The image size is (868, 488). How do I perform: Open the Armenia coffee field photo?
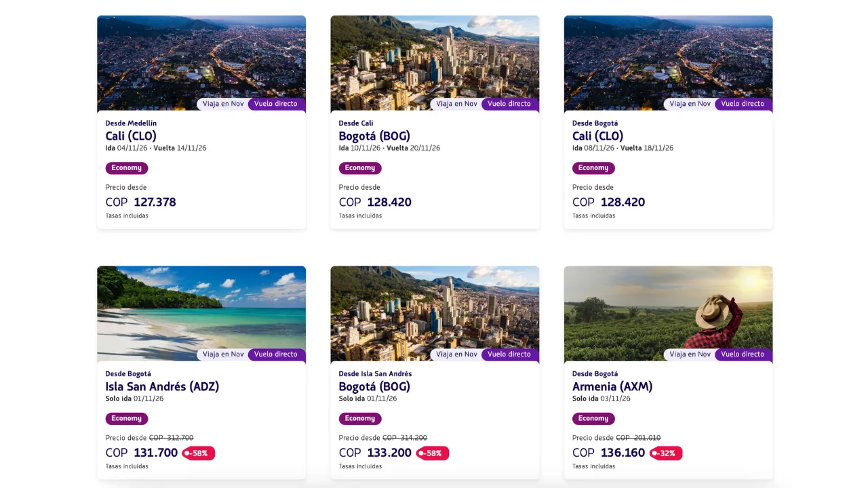coord(668,314)
